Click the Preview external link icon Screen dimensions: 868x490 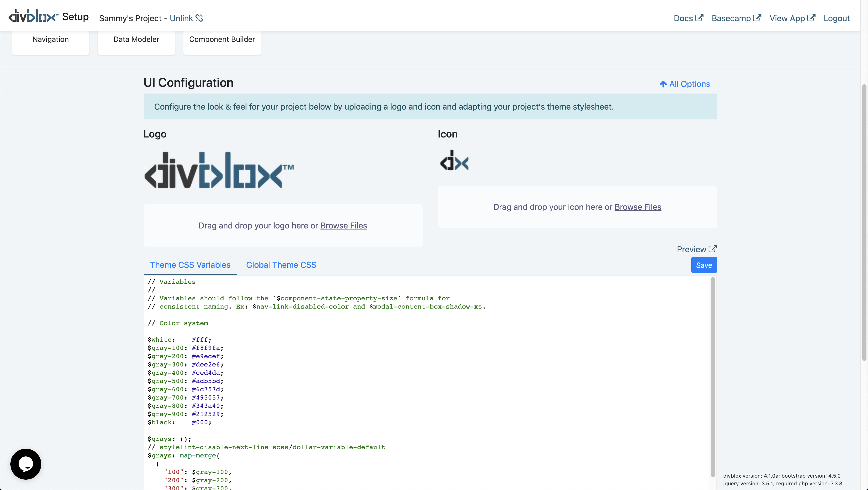[713, 249]
